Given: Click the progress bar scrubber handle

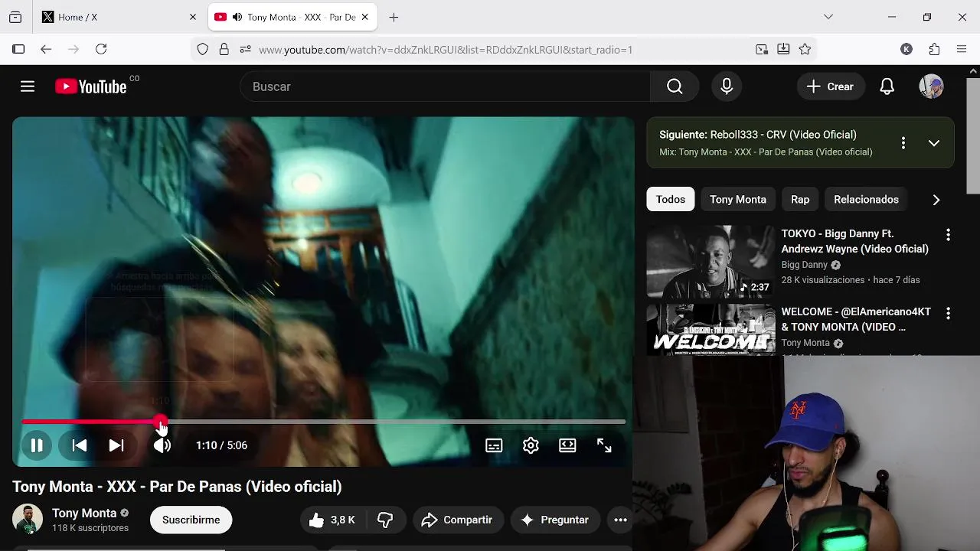Looking at the screenshot, I should click(x=160, y=422).
